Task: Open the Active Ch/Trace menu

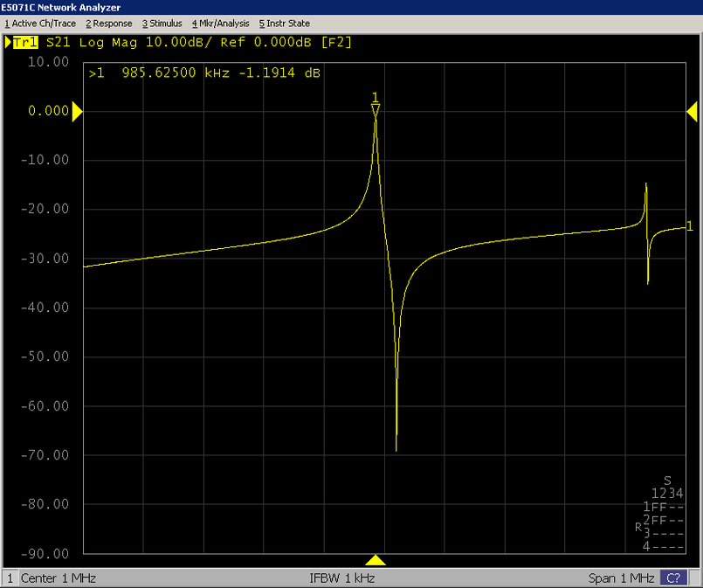Action: click(x=40, y=24)
